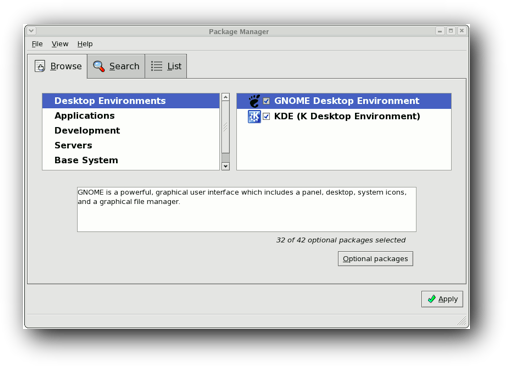Select the Desktop Environments category
Viewport: 508px width, 366px height.
coord(131,101)
